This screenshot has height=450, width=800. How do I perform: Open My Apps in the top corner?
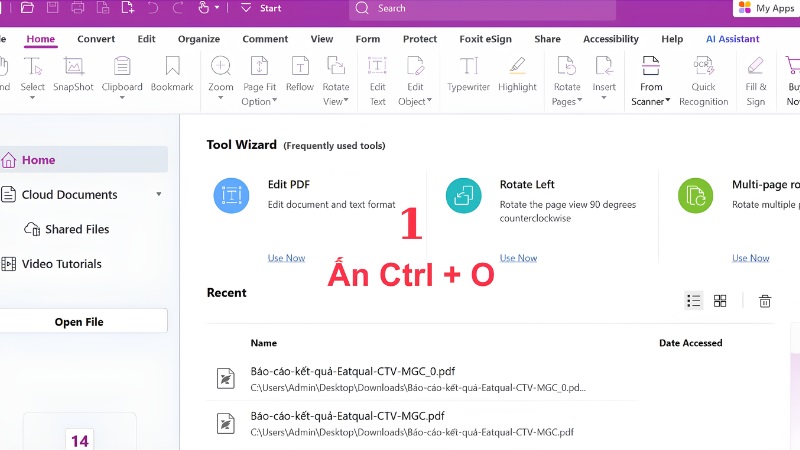click(x=766, y=8)
